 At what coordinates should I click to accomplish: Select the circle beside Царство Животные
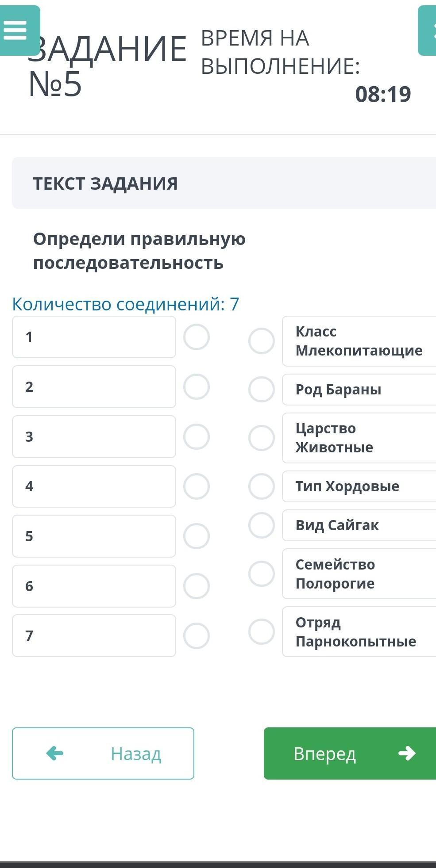coord(262,438)
